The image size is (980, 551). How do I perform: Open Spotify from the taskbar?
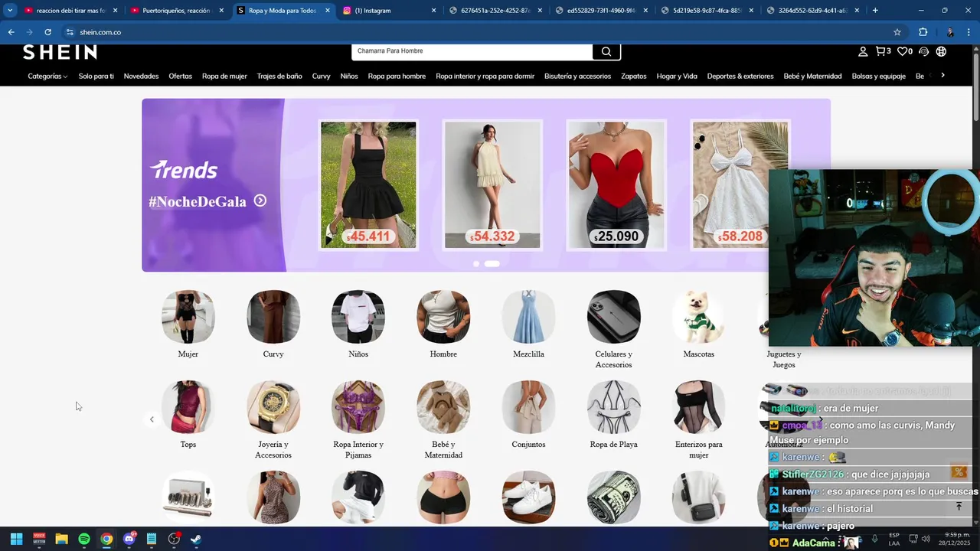click(x=84, y=539)
